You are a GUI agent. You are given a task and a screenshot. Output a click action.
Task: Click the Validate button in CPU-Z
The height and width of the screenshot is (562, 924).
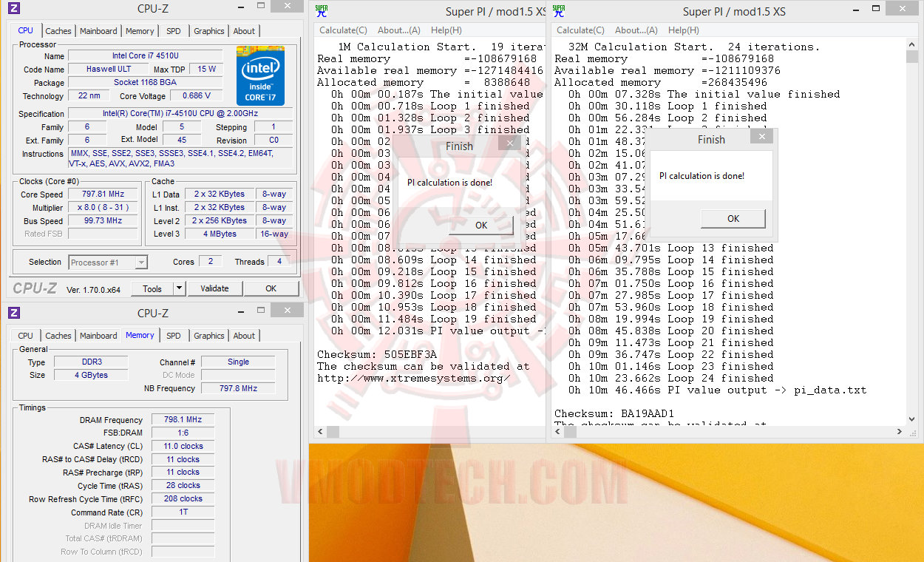pos(214,288)
